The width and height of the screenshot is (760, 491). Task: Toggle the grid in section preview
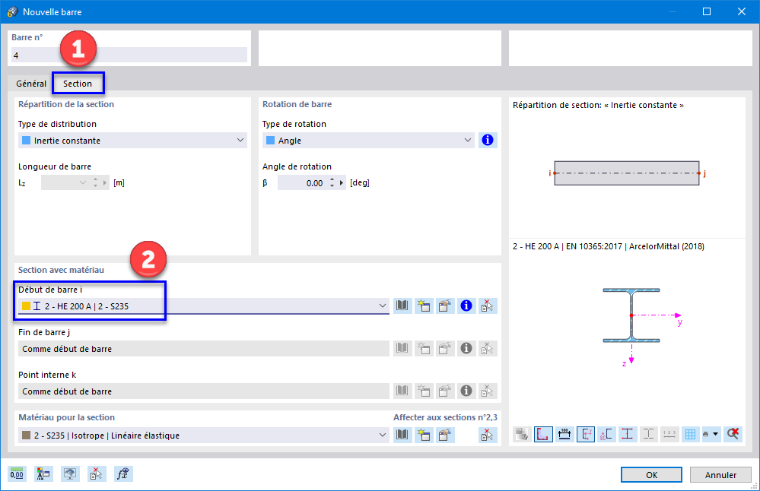690,434
